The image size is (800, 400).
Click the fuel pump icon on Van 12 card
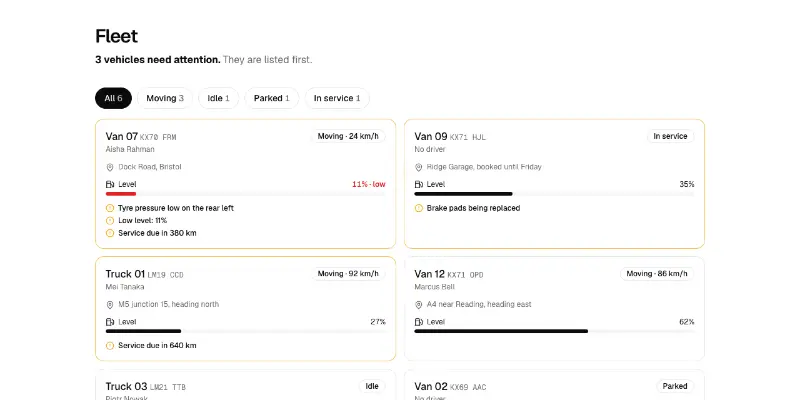[418, 322]
